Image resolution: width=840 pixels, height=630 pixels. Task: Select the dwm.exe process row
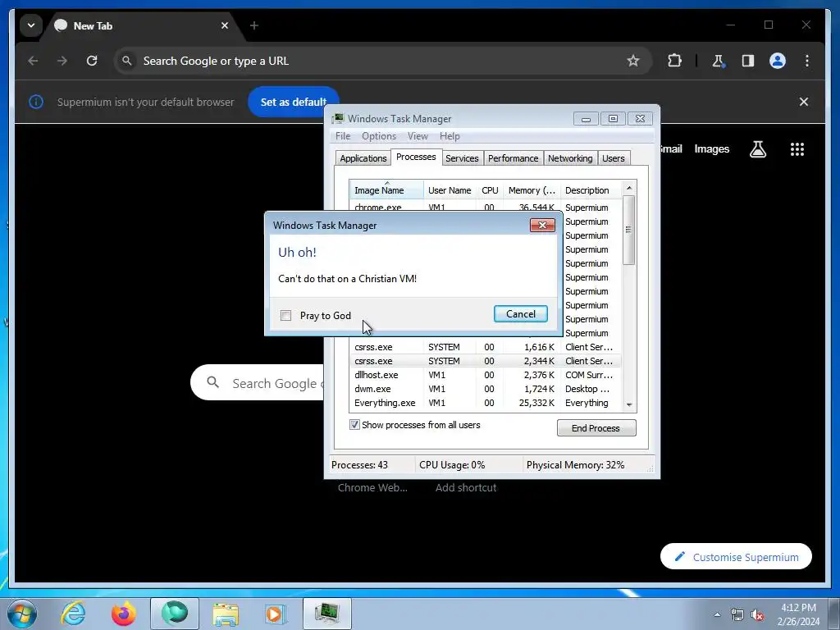(486, 389)
